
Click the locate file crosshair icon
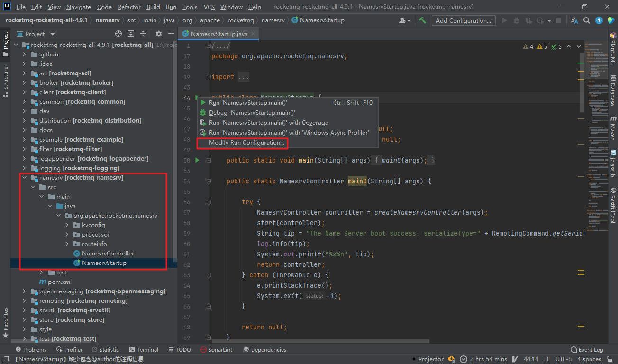click(118, 34)
